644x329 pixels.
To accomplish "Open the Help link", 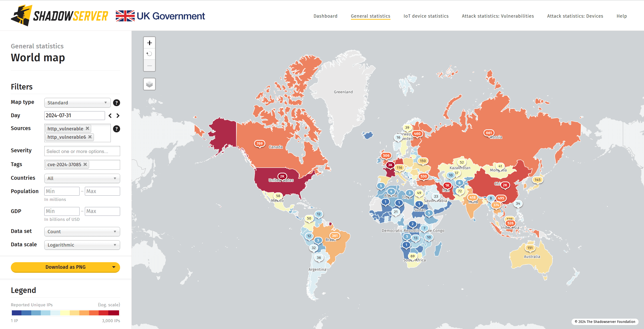I will pos(621,16).
